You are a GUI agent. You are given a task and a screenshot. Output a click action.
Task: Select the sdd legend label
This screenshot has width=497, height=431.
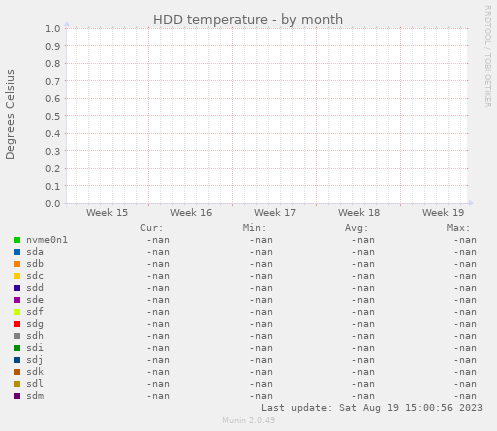click(35, 288)
